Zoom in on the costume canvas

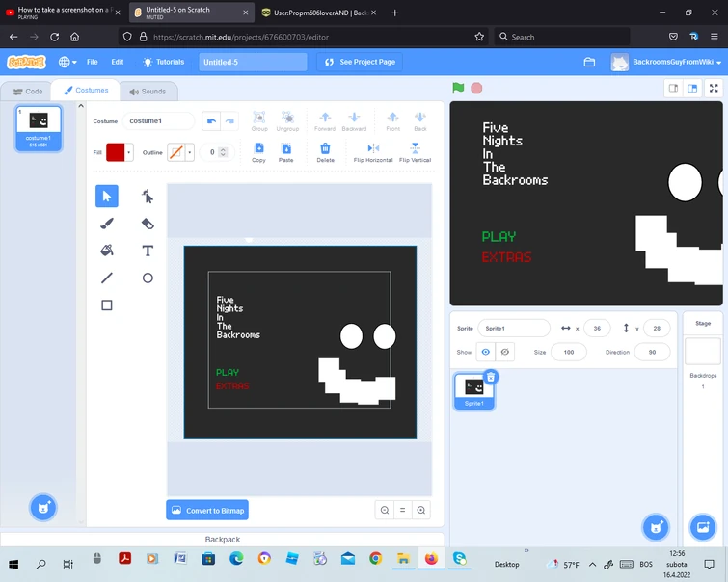[x=421, y=510]
